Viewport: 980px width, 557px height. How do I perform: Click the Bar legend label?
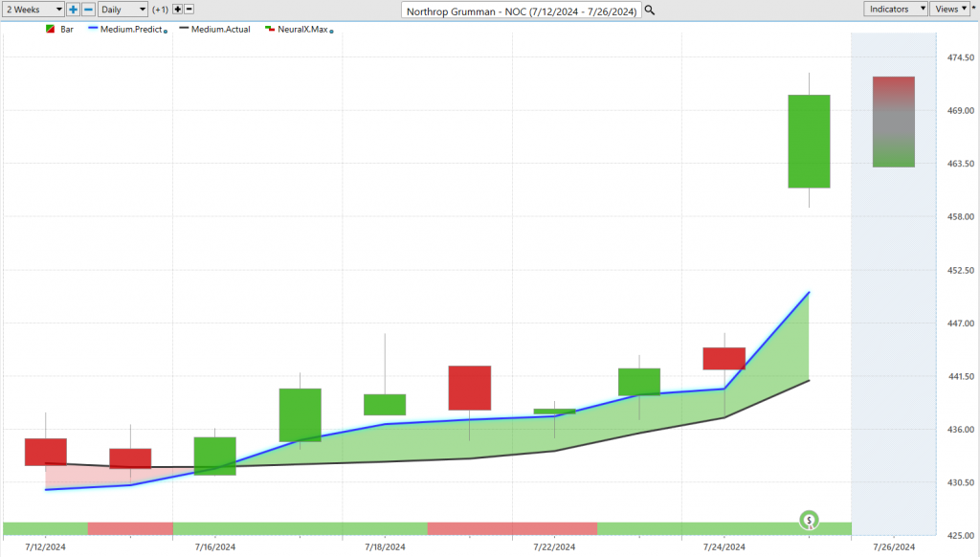(67, 30)
